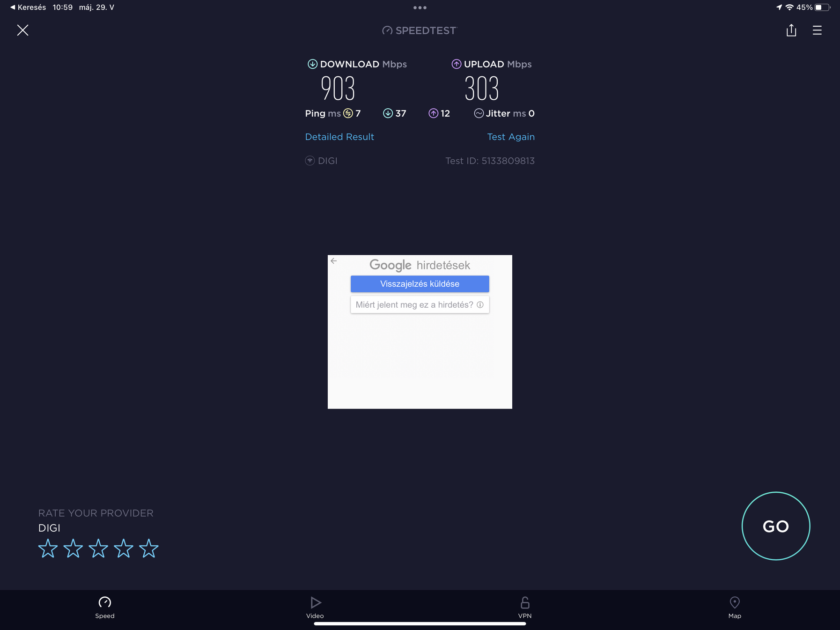Tap the 10:59 clock in status bar
Screen dimensions: 840x630
[x=63, y=7]
